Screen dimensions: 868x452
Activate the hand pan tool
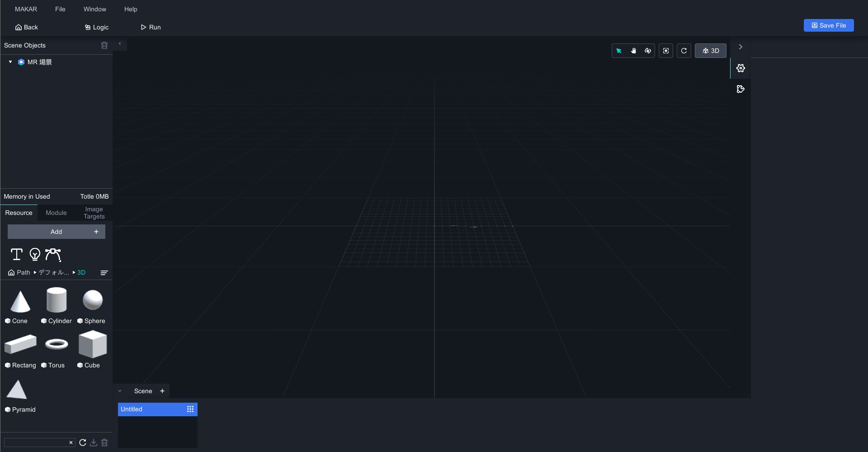click(633, 51)
